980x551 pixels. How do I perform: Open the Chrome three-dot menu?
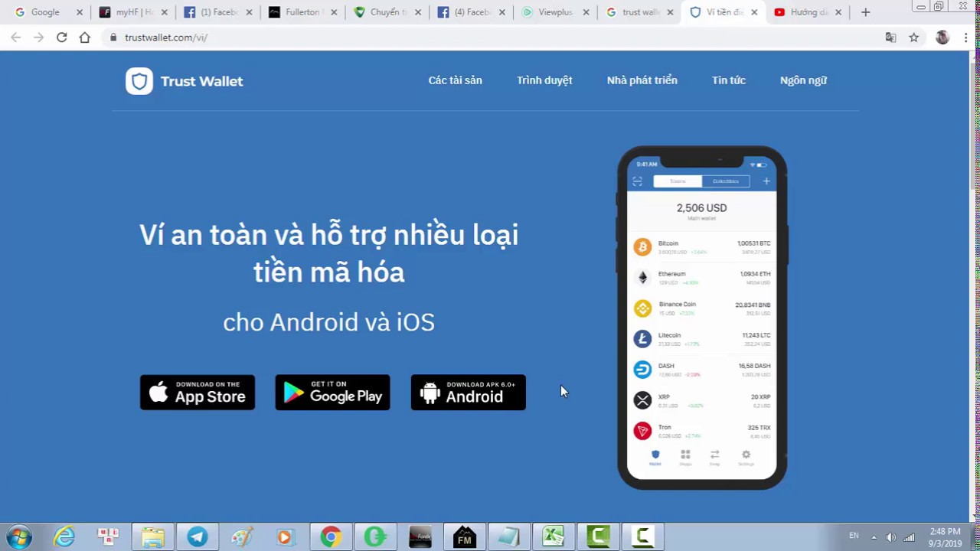pyautogui.click(x=966, y=37)
